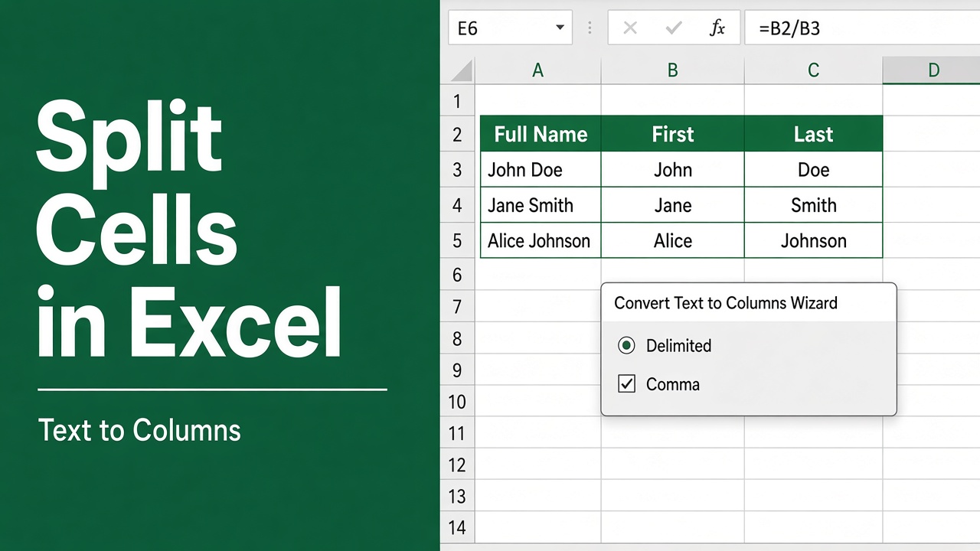980x551 pixels.
Task: Select the John Doe cell
Action: [541, 169]
